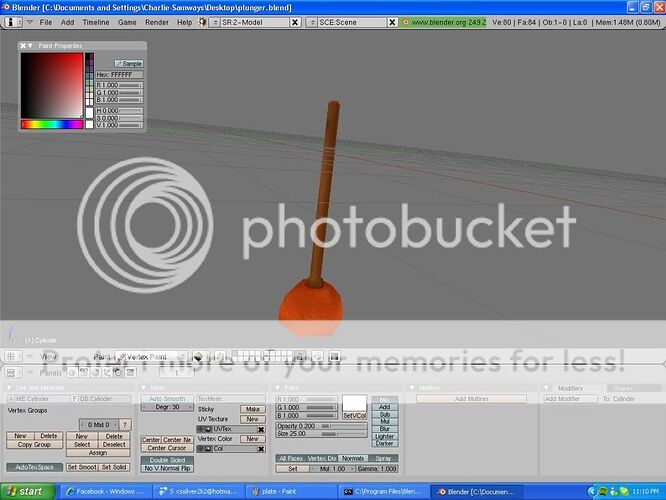The height and width of the screenshot is (500, 666).
Task: Select the Editing context icon in Panels
Action: pyautogui.click(x=118, y=373)
